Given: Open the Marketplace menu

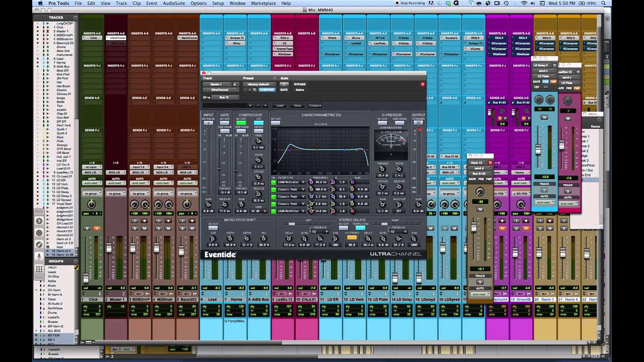Looking at the screenshot, I should coord(264,4).
